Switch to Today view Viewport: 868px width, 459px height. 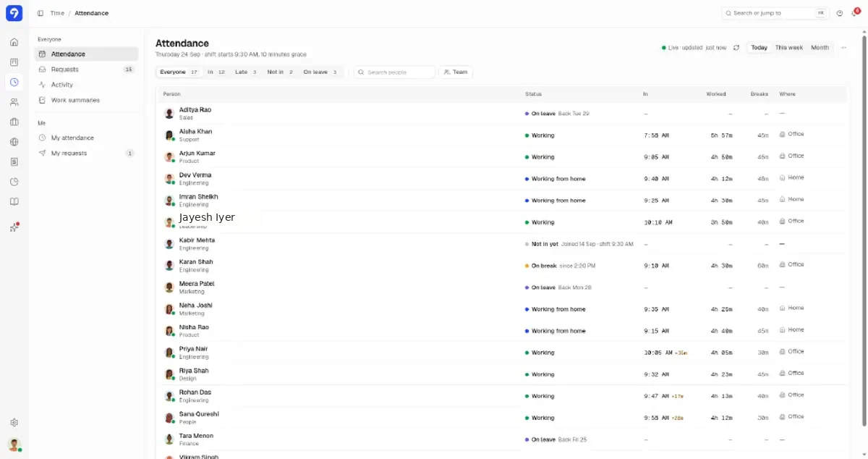[x=759, y=48]
